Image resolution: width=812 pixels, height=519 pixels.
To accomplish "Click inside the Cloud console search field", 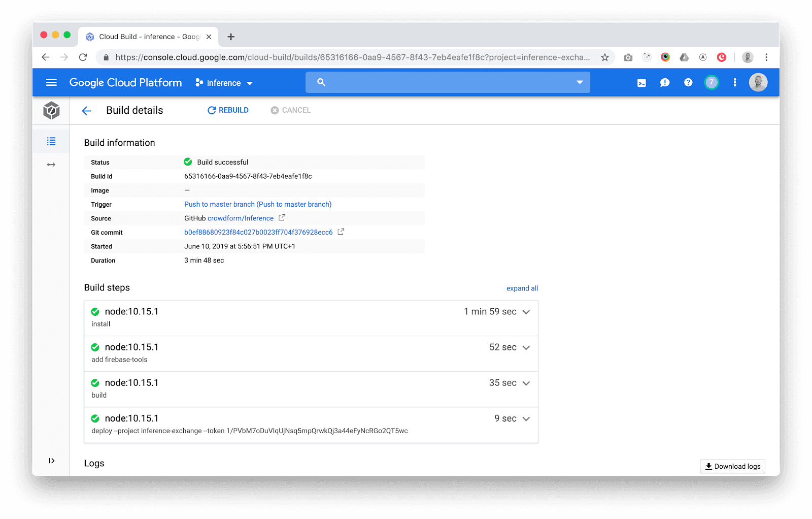I will pyautogui.click(x=447, y=82).
